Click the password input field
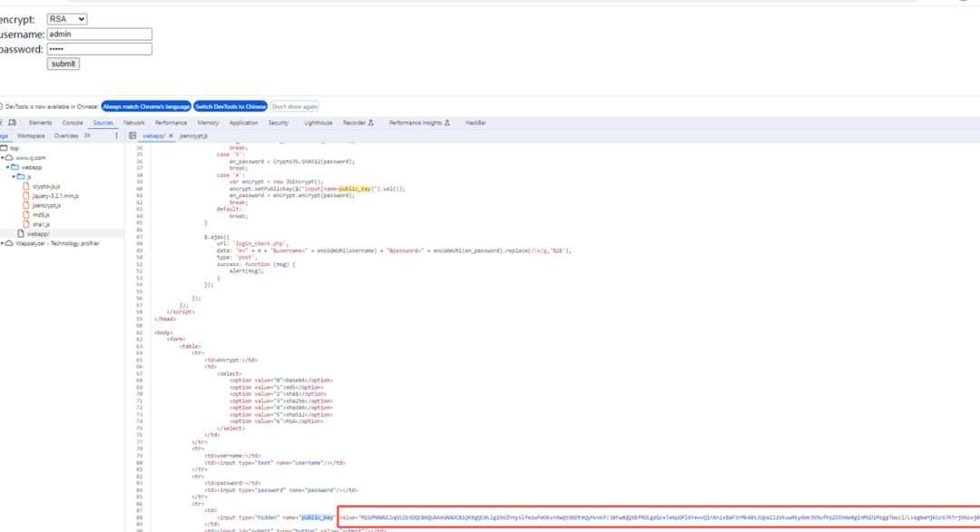 coord(100,49)
